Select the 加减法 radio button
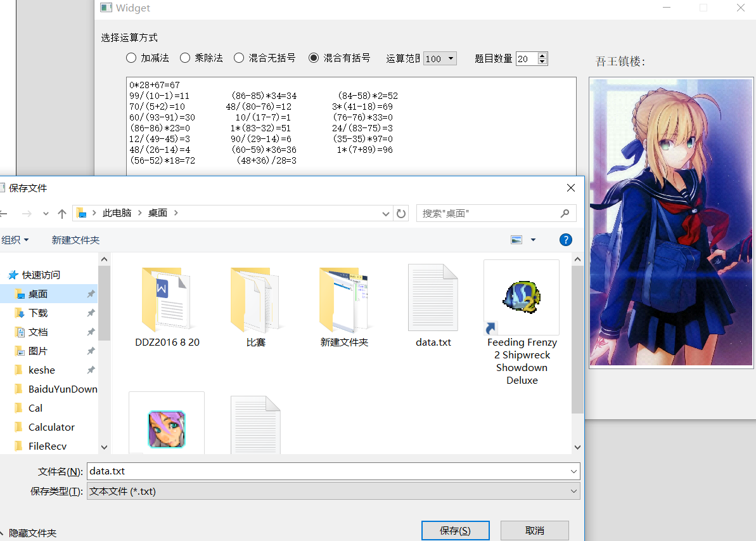 coord(148,58)
